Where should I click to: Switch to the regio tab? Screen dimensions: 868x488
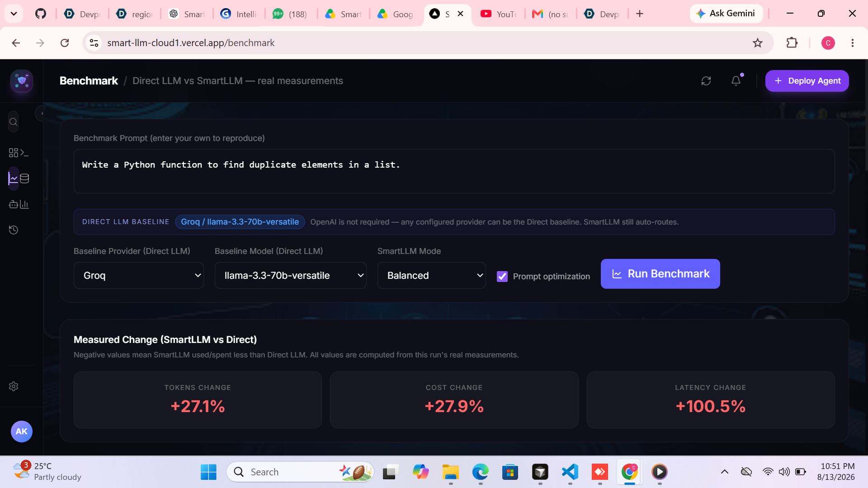click(x=135, y=14)
